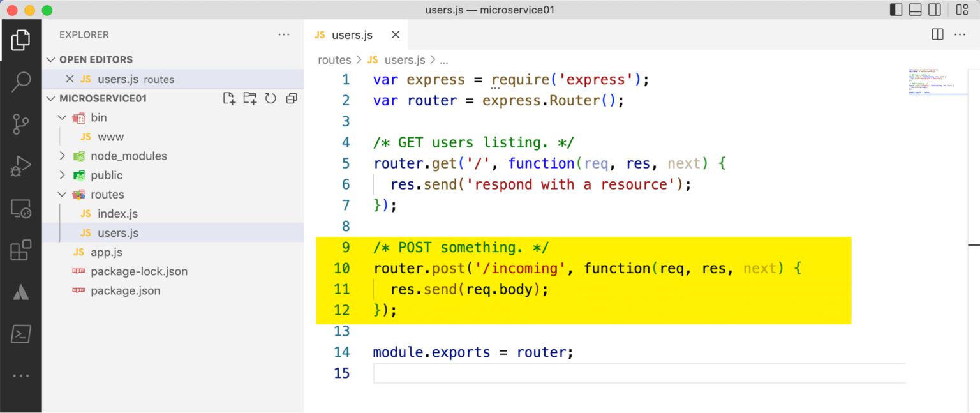Select the users.js editor tab

[x=352, y=35]
